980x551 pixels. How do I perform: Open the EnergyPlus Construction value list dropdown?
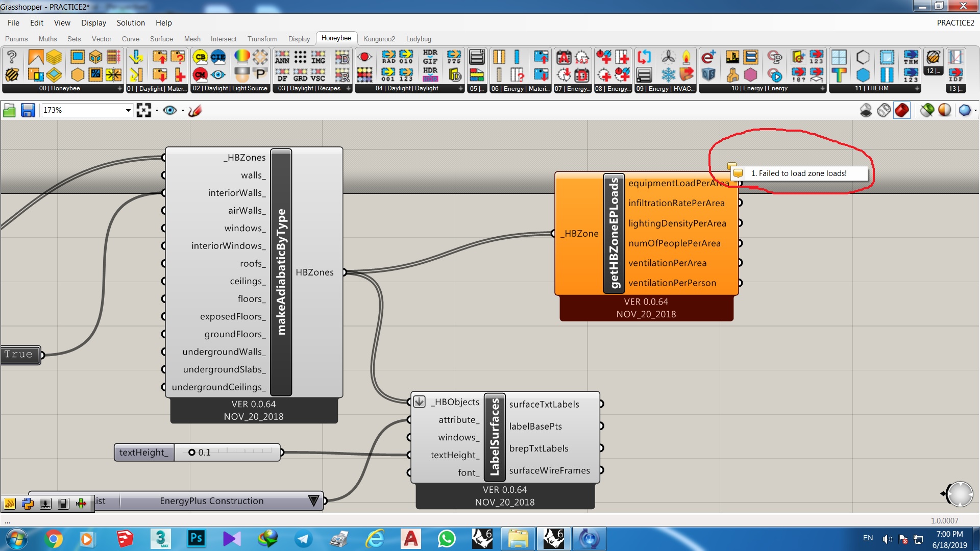click(313, 501)
